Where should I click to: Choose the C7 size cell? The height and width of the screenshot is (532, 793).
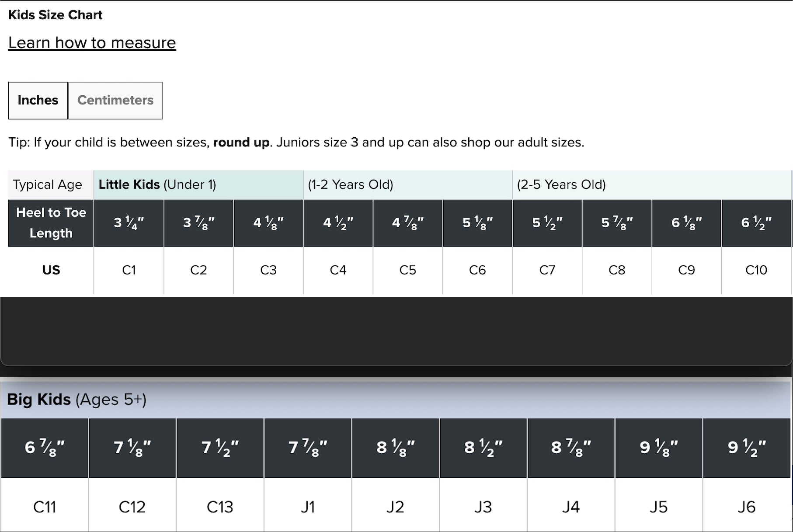point(547,270)
